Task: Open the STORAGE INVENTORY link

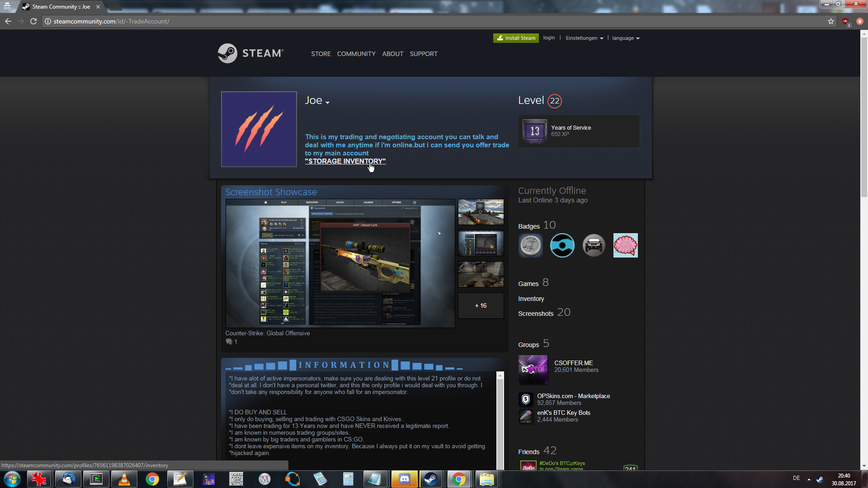Action: click(345, 161)
